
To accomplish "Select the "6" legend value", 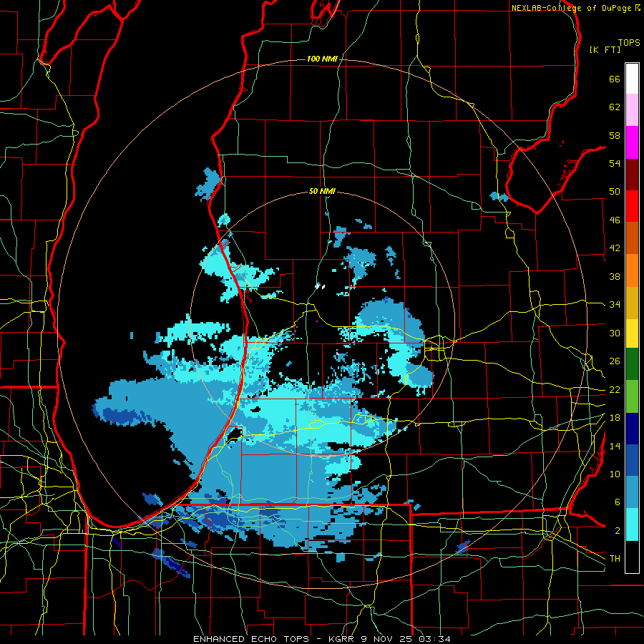I will tap(617, 502).
